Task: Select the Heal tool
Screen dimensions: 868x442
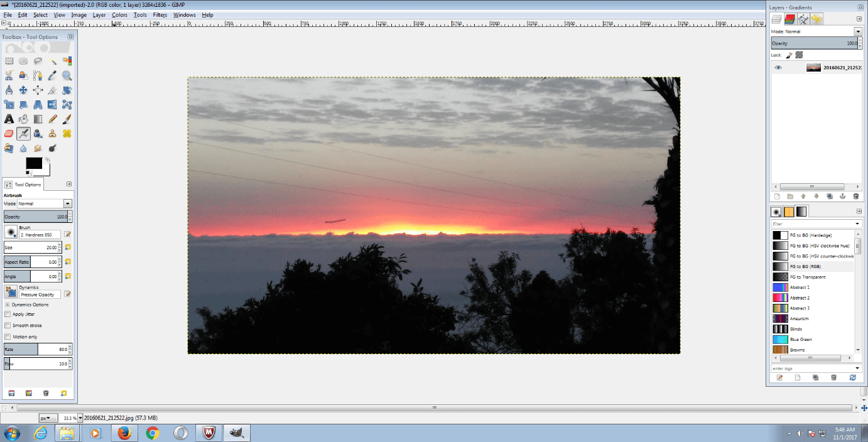Action: tap(67, 133)
